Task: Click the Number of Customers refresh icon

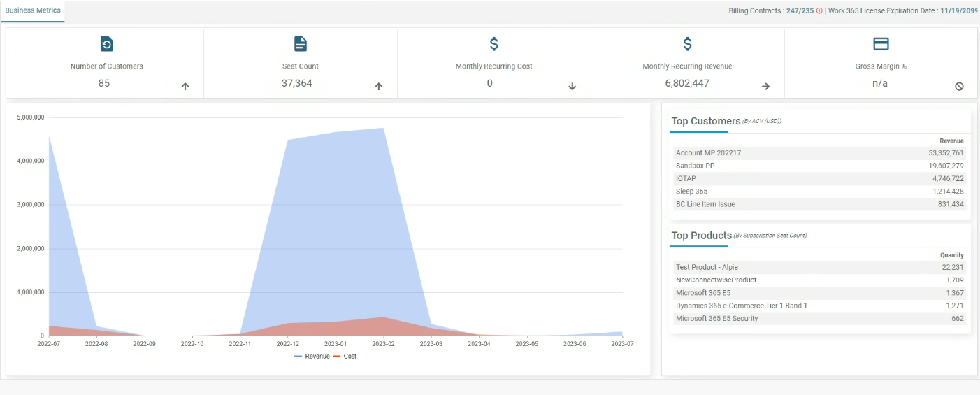Action: [106, 44]
